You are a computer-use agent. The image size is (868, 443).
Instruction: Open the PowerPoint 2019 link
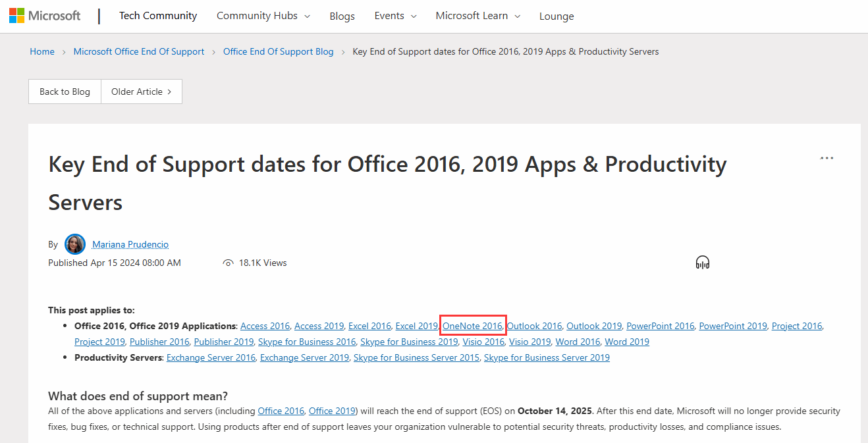[733, 326]
